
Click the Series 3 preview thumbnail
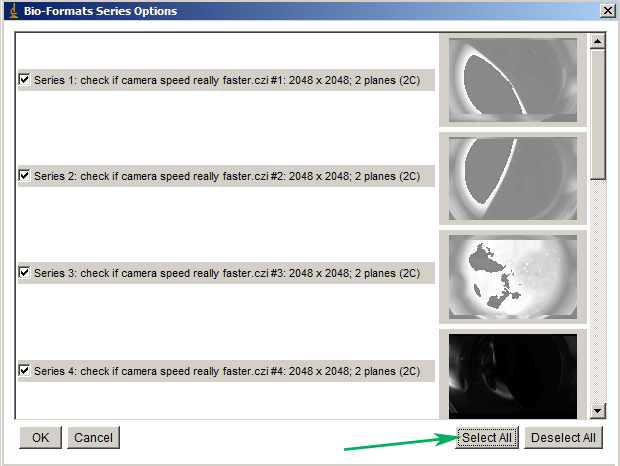[x=512, y=273]
